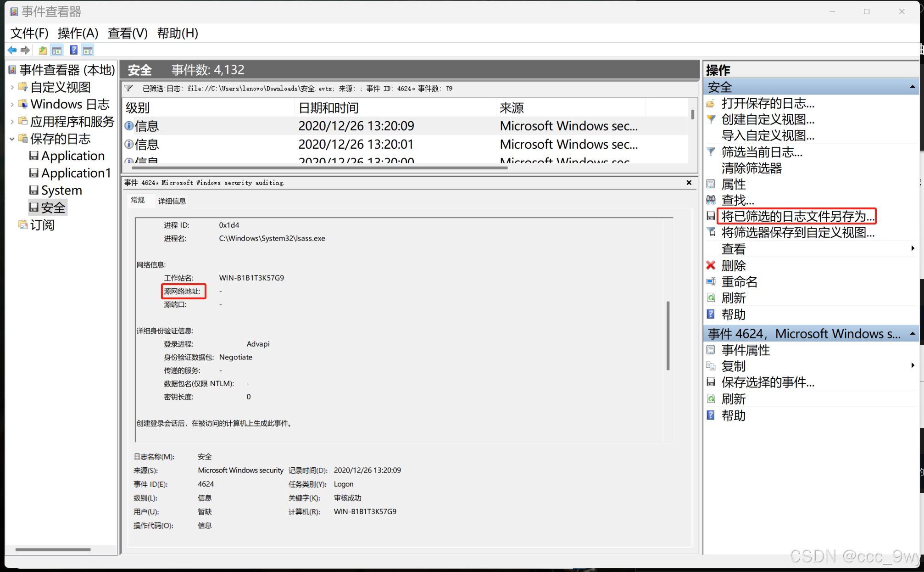Click the back arrow toolbar icon
The image size is (924, 572).
(12, 50)
